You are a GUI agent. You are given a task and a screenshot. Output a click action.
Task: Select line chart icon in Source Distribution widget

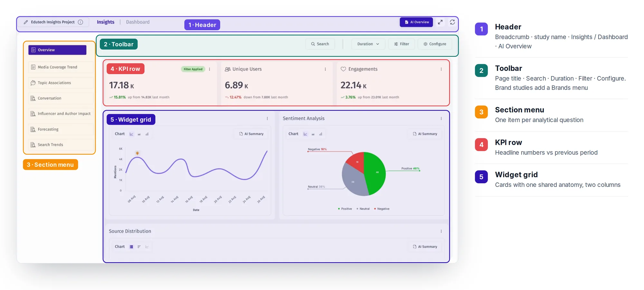(x=147, y=247)
